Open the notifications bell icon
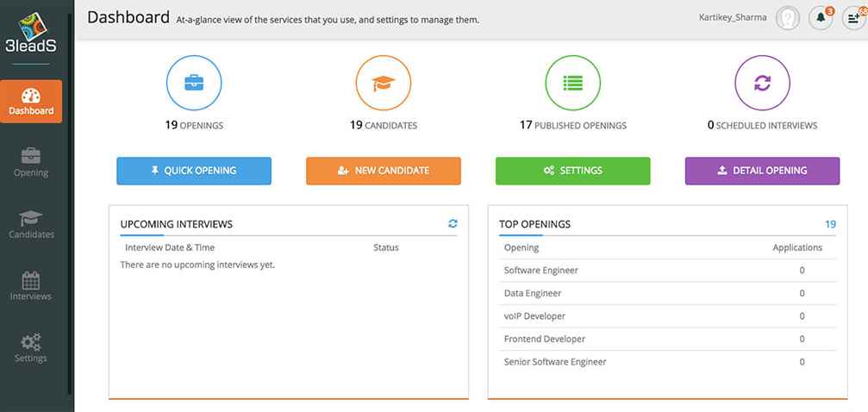This screenshot has width=868, height=412. (x=820, y=19)
